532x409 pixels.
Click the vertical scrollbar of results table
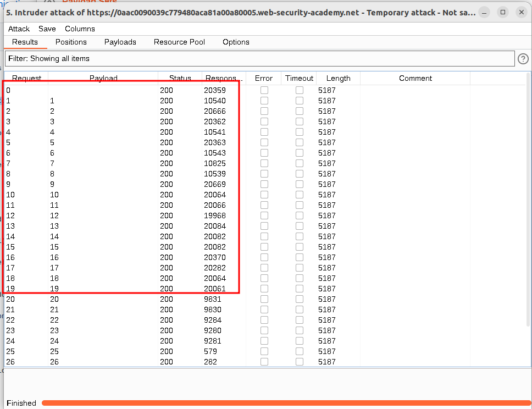[x=528, y=200]
